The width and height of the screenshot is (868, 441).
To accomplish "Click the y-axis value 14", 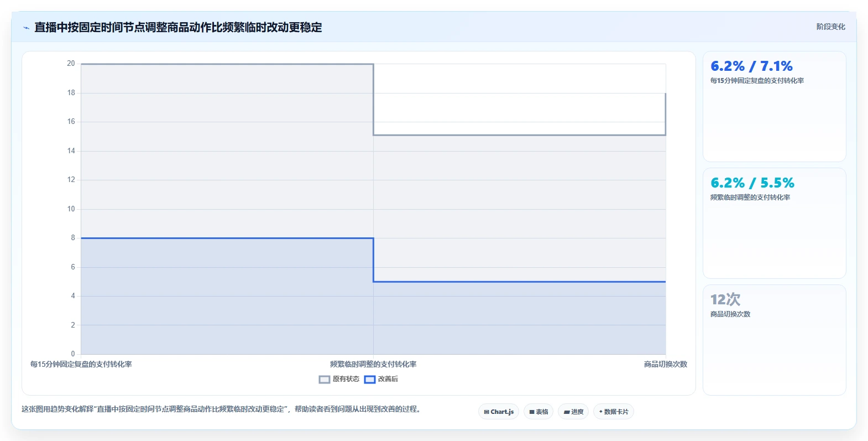I will [x=71, y=151].
